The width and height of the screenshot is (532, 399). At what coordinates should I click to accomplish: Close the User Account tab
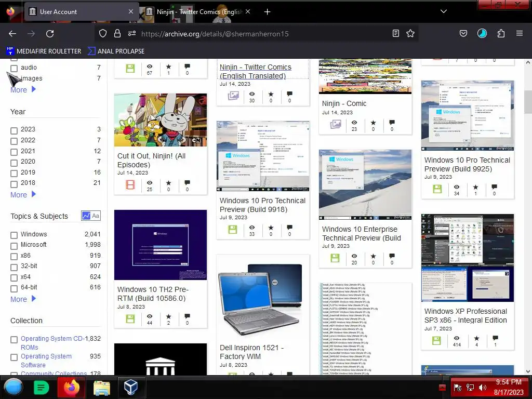click(x=130, y=11)
